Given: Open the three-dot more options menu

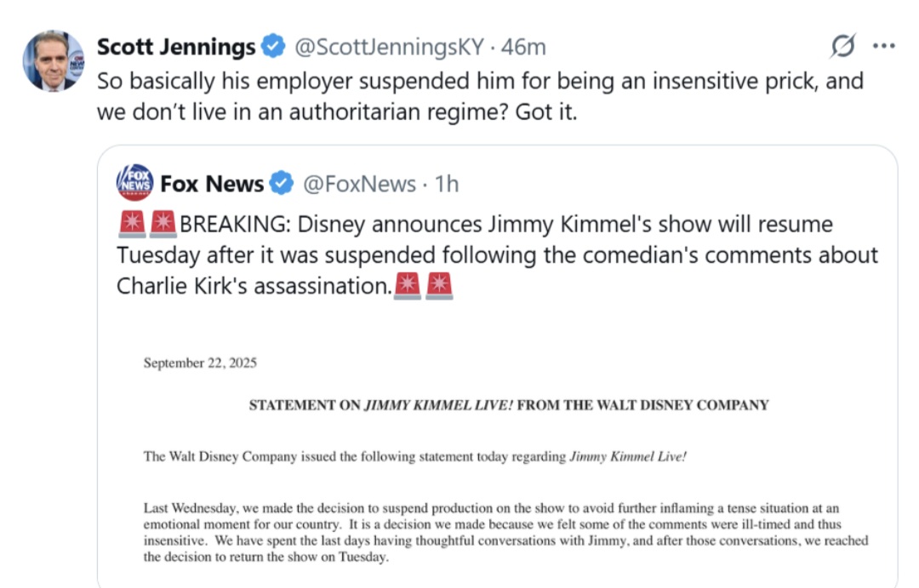Looking at the screenshot, I should click(884, 47).
